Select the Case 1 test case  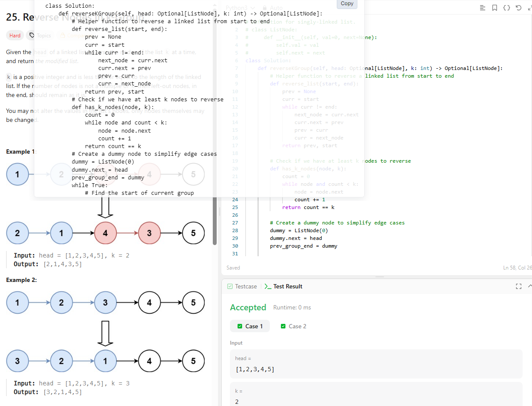[249, 326]
